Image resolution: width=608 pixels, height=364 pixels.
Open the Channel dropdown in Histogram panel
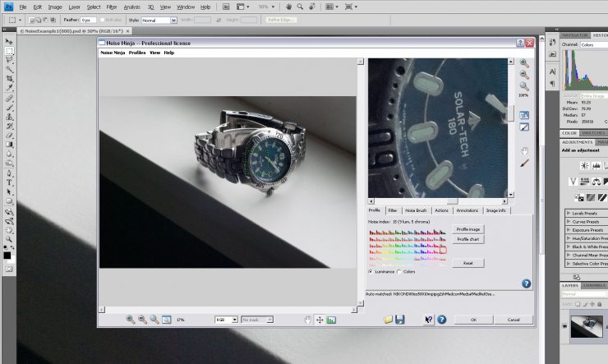[594, 45]
